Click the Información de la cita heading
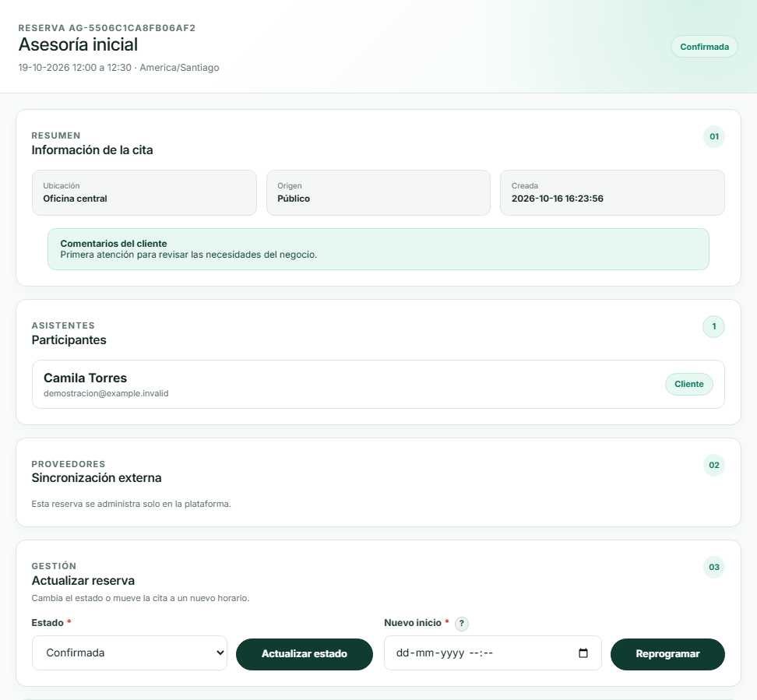 coord(92,150)
